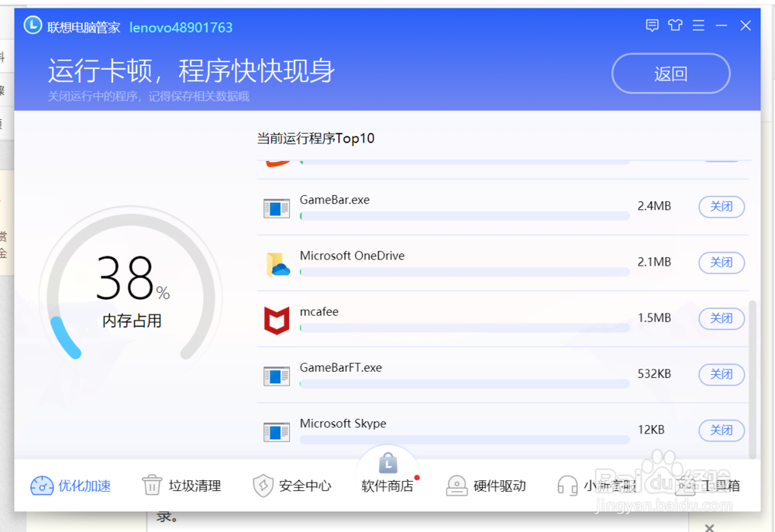Screen dimensions: 775x532
Task: Click the lenovo48901763 account name
Action: pyautogui.click(x=181, y=28)
